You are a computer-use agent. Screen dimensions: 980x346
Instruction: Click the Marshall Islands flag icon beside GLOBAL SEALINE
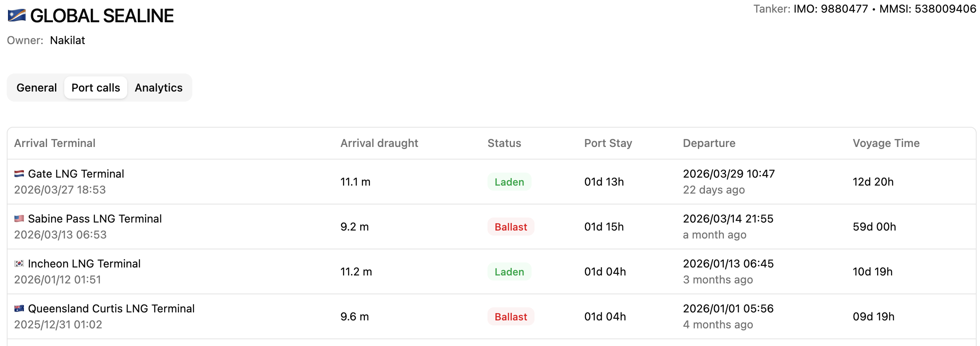(x=17, y=16)
